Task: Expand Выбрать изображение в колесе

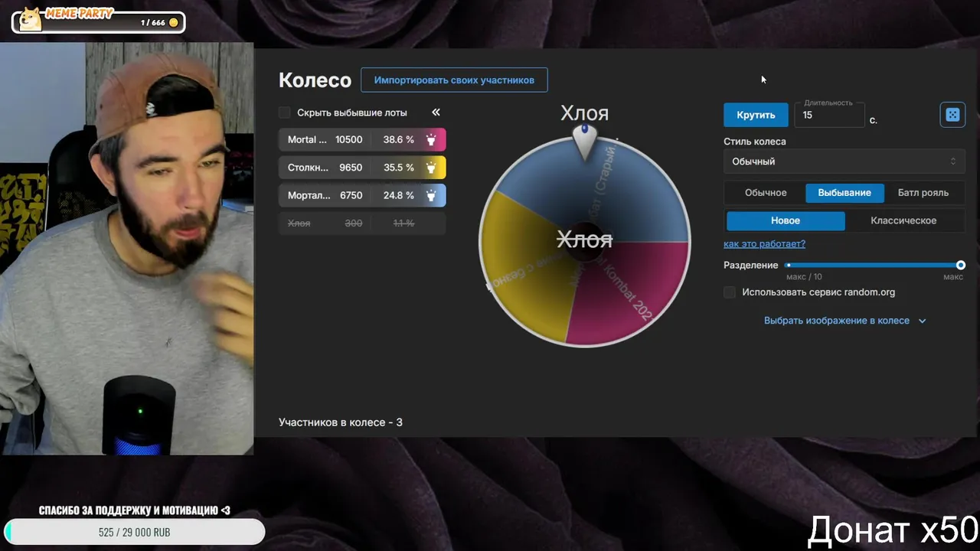Action: point(844,321)
